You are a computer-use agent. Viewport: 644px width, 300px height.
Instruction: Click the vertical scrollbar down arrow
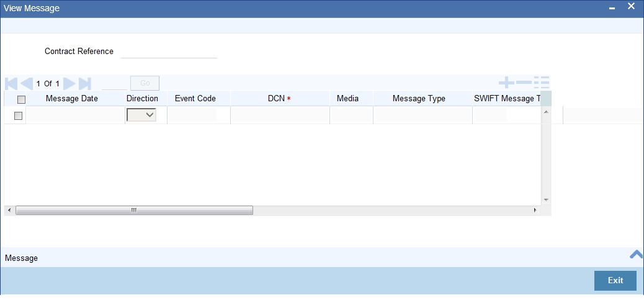546,200
